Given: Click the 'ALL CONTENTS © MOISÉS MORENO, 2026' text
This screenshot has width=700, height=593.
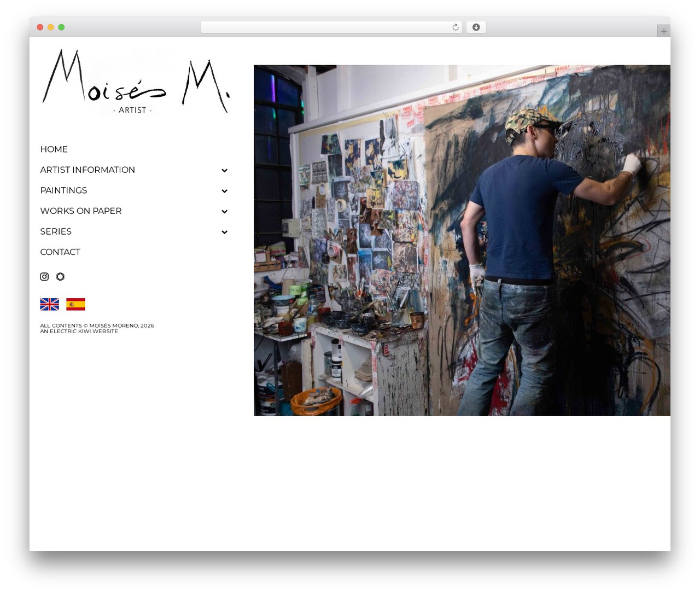Looking at the screenshot, I should [97, 325].
